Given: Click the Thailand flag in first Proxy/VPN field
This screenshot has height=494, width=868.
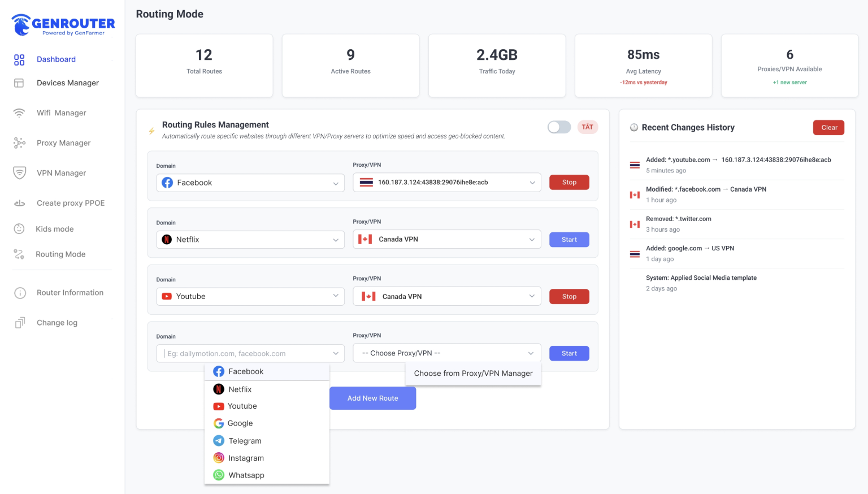Looking at the screenshot, I should [x=366, y=183].
